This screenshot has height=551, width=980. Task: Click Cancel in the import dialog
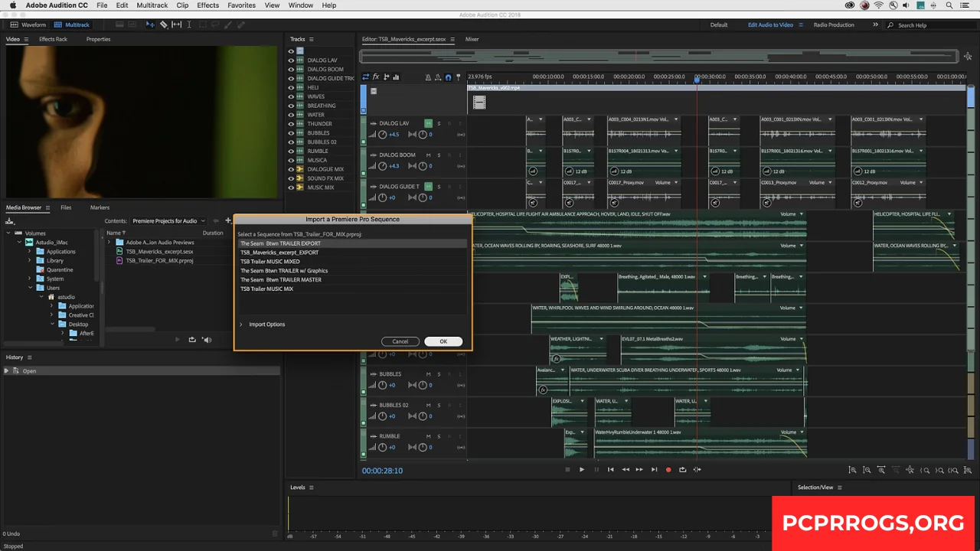(x=400, y=341)
